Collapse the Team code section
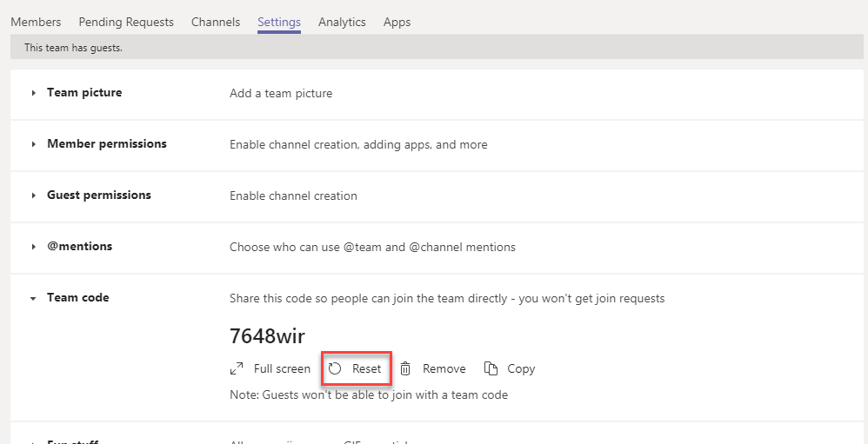The image size is (868, 444). point(33,298)
